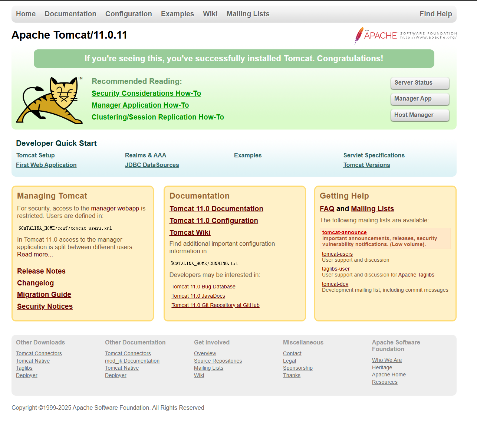Open Tomcat 11.0 Bug Database link
This screenshot has width=477, height=448.
pos(203,287)
